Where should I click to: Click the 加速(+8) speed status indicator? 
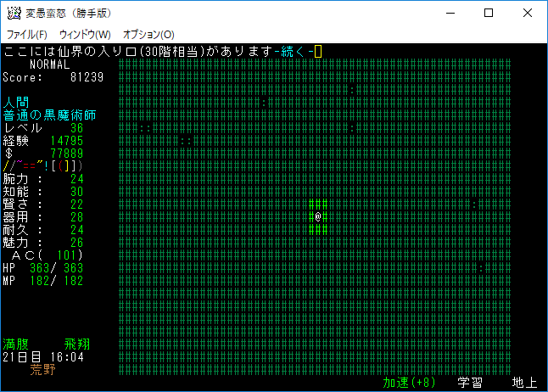410,383
